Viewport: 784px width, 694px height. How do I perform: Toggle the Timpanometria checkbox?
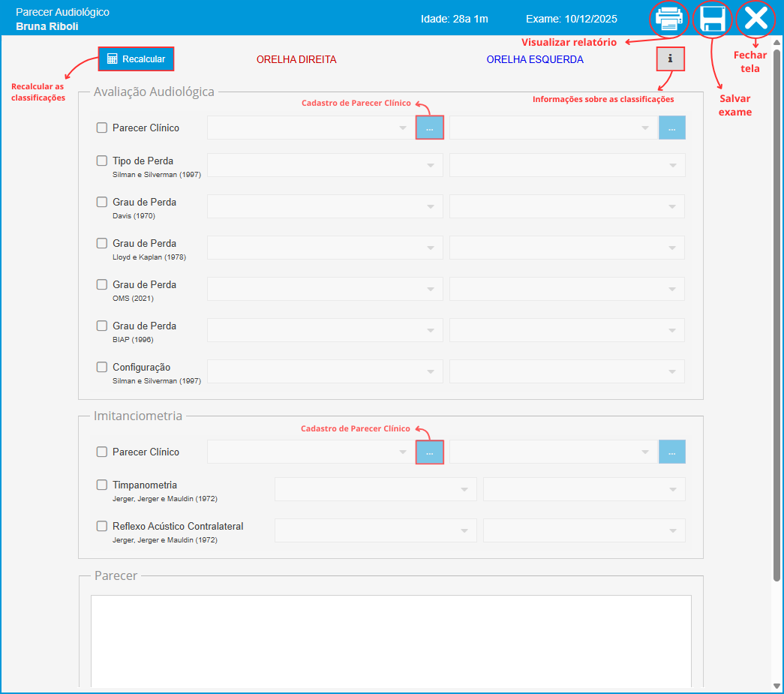(x=102, y=485)
